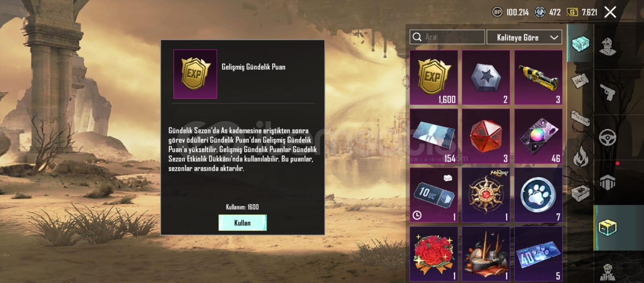
Task: Select the rainbow paint palette item
Action: (538, 136)
